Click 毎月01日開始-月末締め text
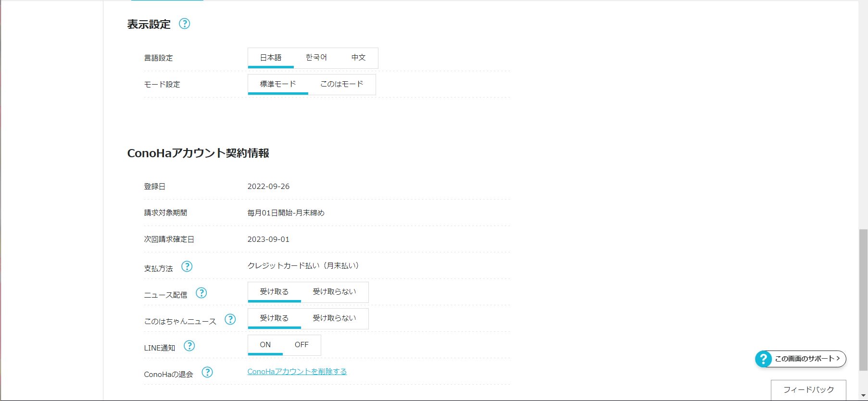 point(286,213)
